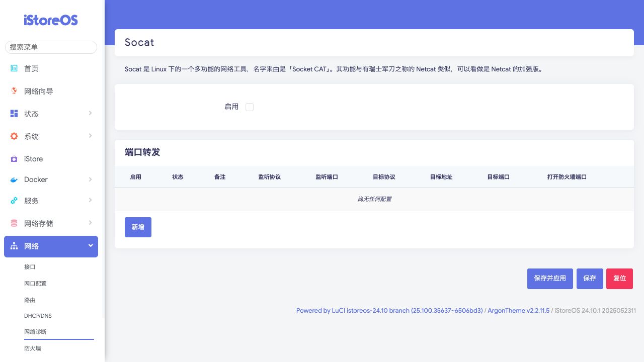Click the Save & Apply (保存并应用) button
644x362 pixels.
(549, 279)
